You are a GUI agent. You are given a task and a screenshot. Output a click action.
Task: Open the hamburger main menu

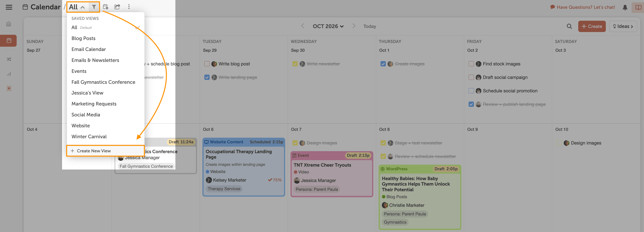[9, 7]
